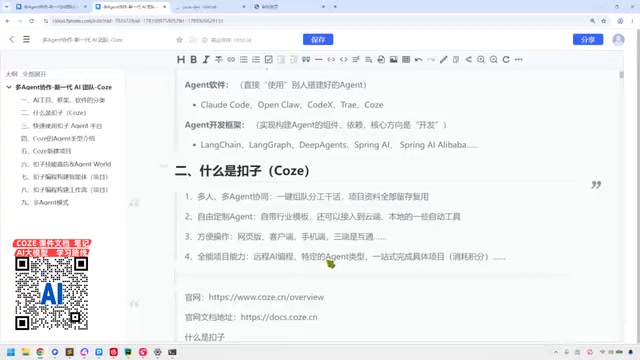Viewport: 640px width, 360px height.
Task: Apply strikethrough formatting
Action: click(x=219, y=60)
